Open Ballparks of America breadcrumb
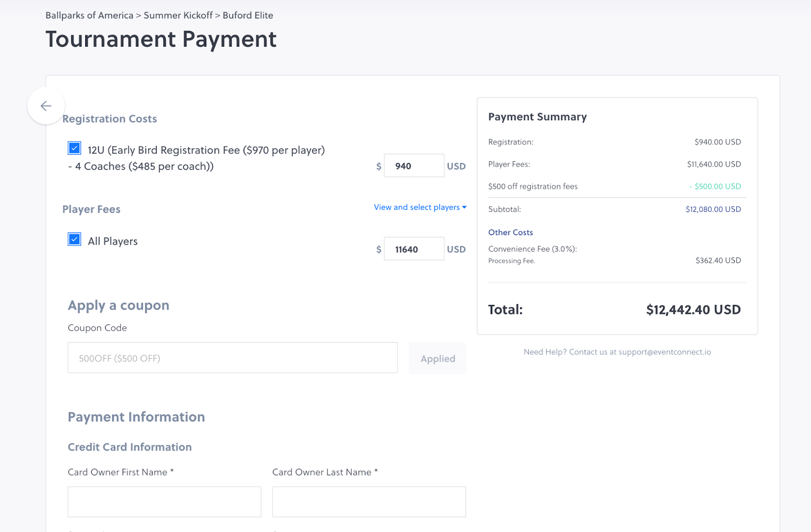Image resolution: width=811 pixels, height=532 pixels. 89,15
